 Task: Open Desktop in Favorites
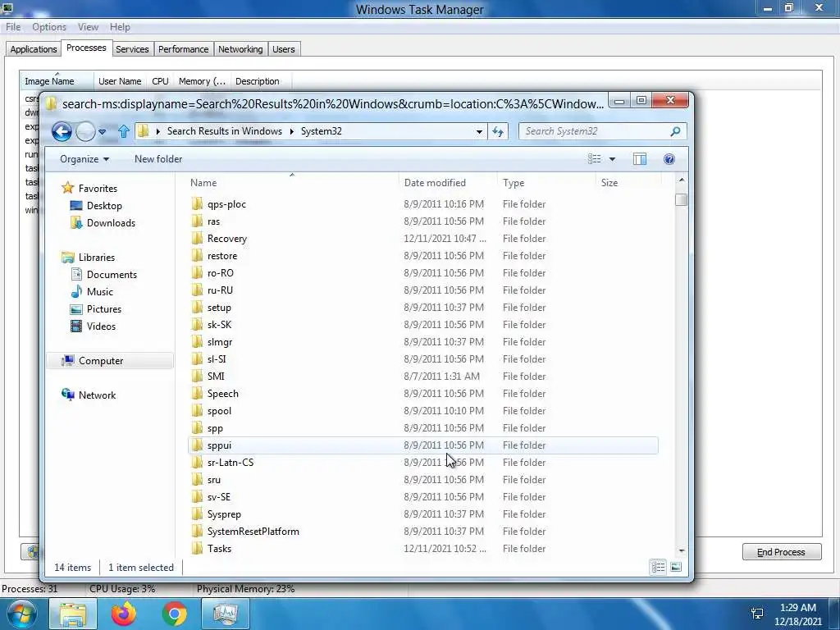104,206
